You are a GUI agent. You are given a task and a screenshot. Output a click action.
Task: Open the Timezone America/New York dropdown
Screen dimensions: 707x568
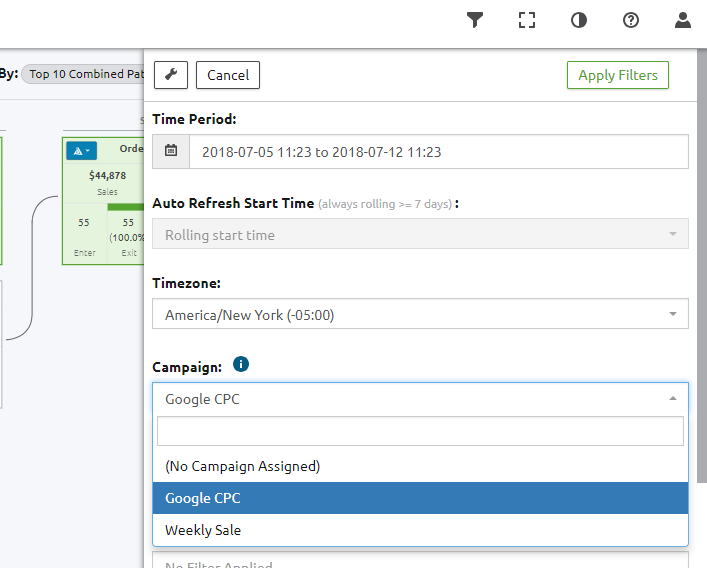420,314
